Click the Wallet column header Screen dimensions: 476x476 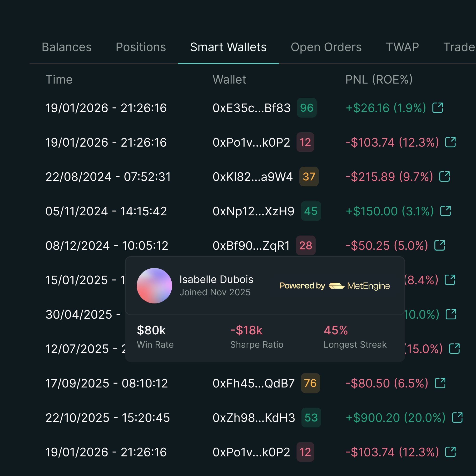pos(229,79)
